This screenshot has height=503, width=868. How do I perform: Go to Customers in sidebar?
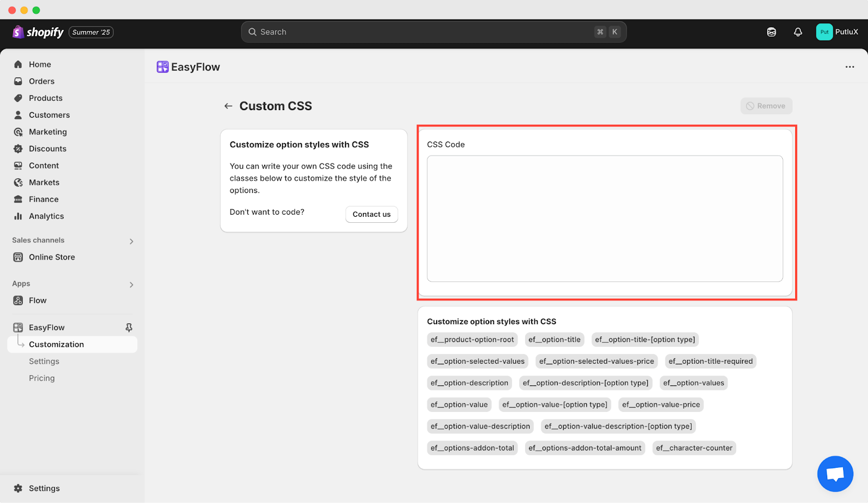49,115
